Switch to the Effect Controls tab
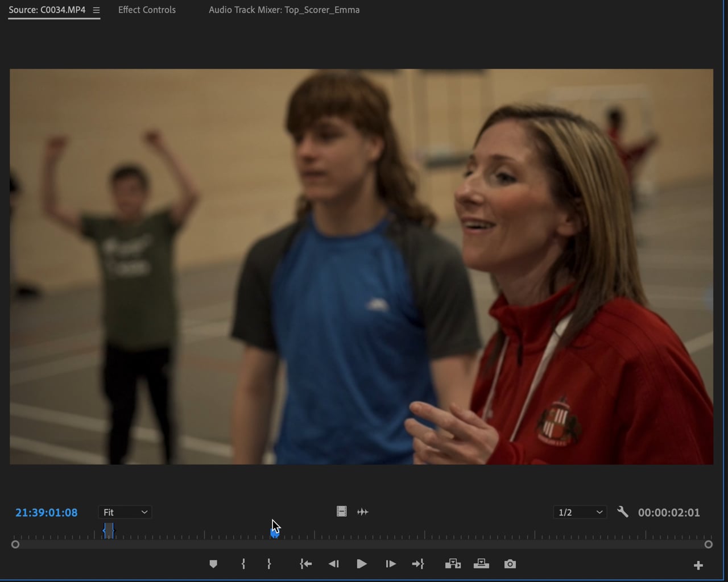 click(x=147, y=10)
